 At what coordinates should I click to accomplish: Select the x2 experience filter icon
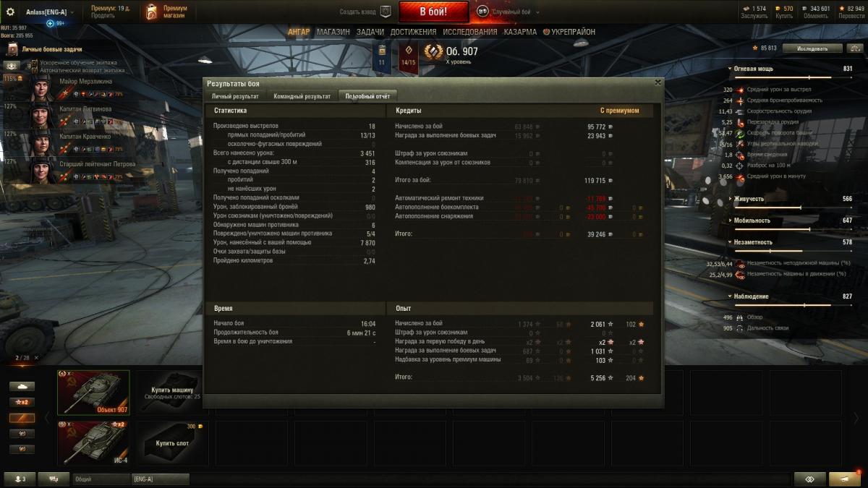click(22, 402)
